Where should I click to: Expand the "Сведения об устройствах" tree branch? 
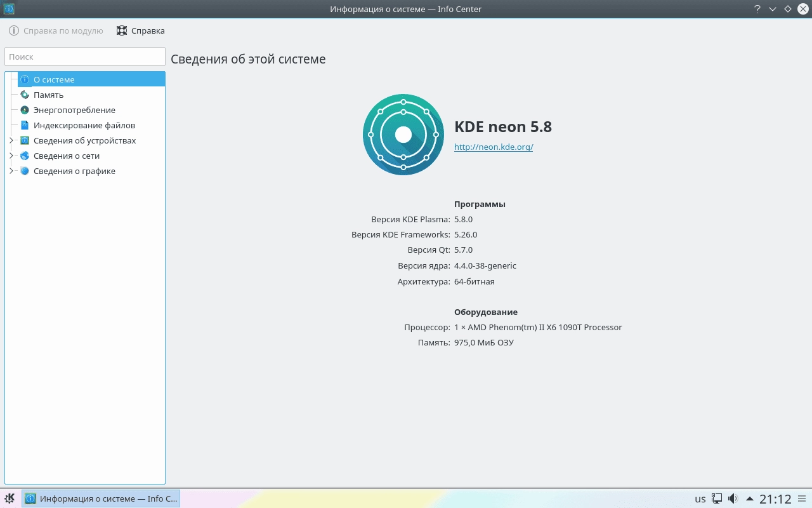point(11,140)
